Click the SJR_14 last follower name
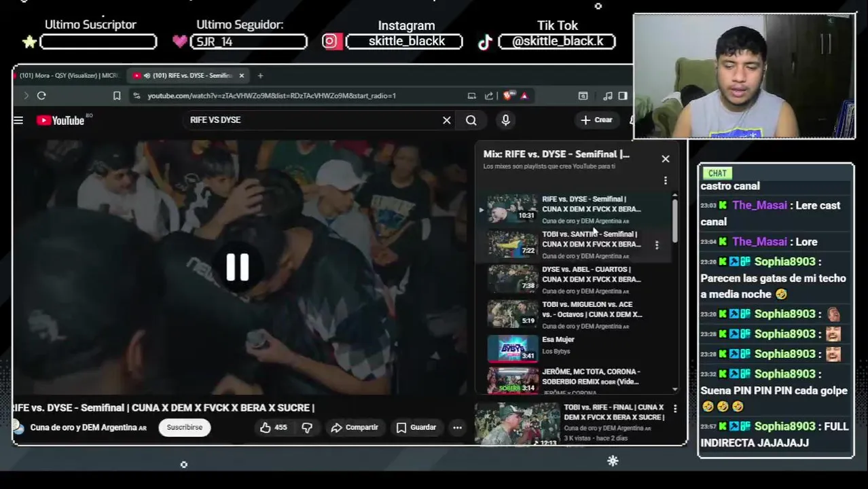Screen dimensions: 868x489 coord(215,42)
